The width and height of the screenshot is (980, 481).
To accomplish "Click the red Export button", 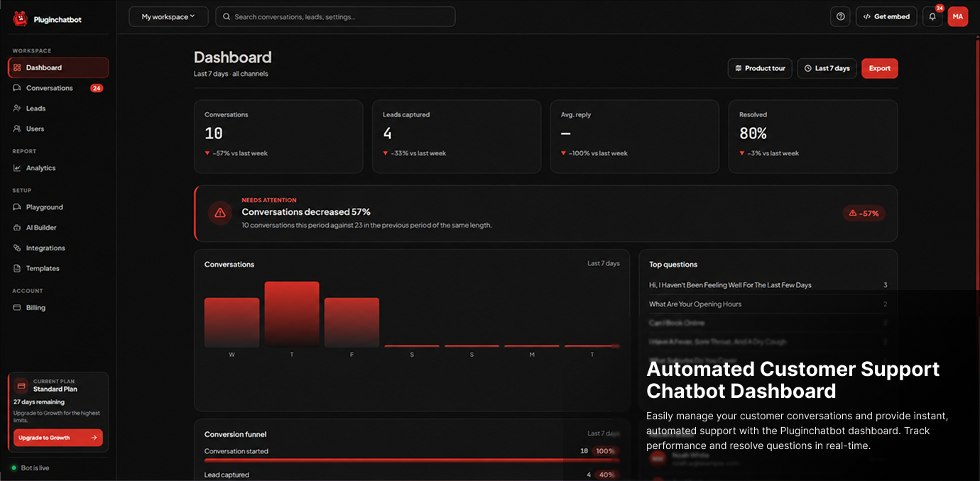I will tap(879, 68).
